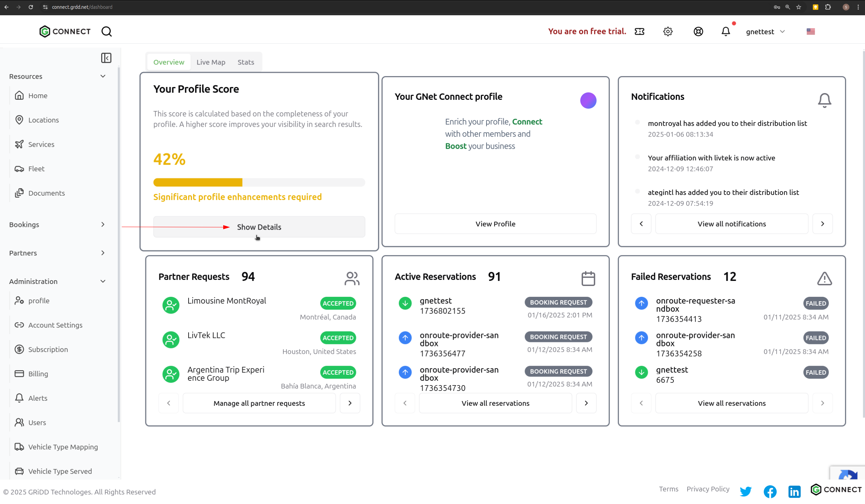Collapse the sidebar with the panel icon
This screenshot has width=865, height=504.
[x=106, y=58]
